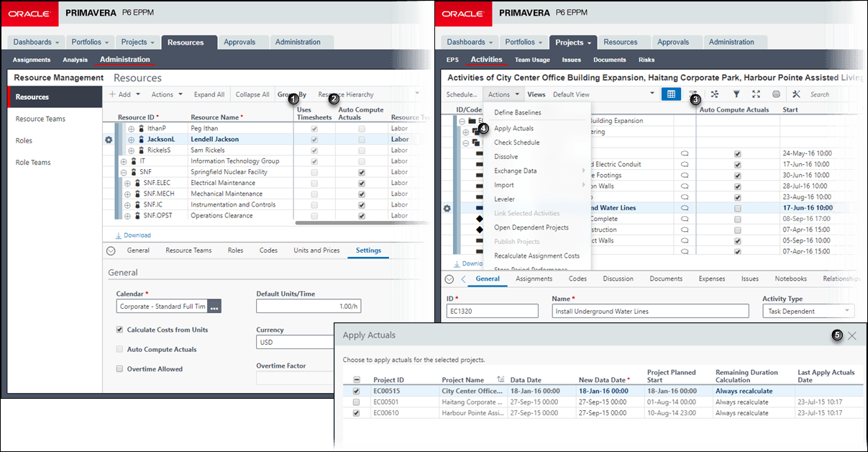Image resolution: width=868 pixels, height=452 pixels.
Task: Toggle the EC00610 project checkbox
Action: click(x=357, y=413)
